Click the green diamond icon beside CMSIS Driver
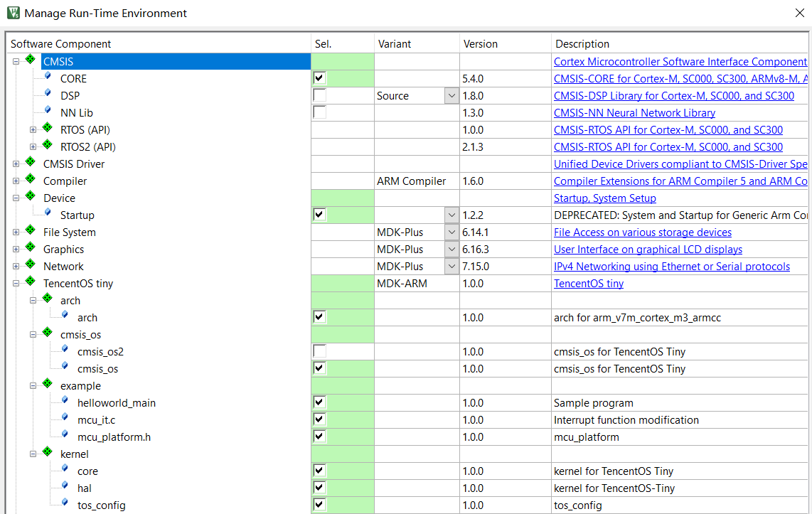 click(x=31, y=161)
